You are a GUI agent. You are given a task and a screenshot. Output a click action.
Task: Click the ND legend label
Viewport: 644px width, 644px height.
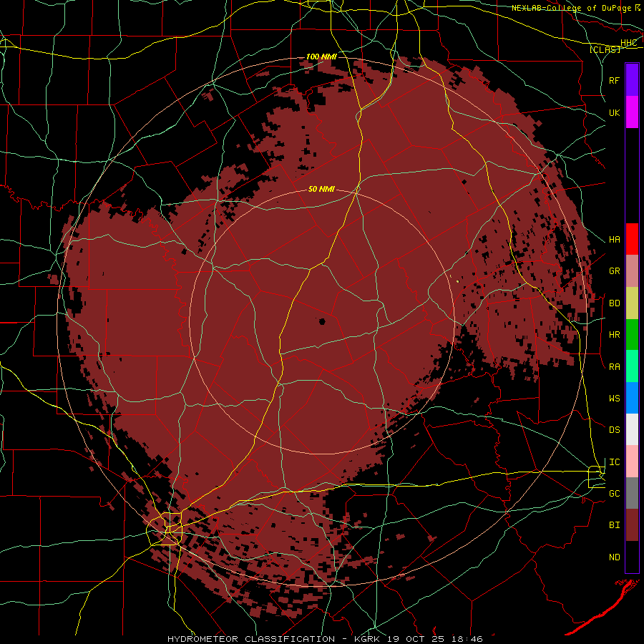click(614, 557)
